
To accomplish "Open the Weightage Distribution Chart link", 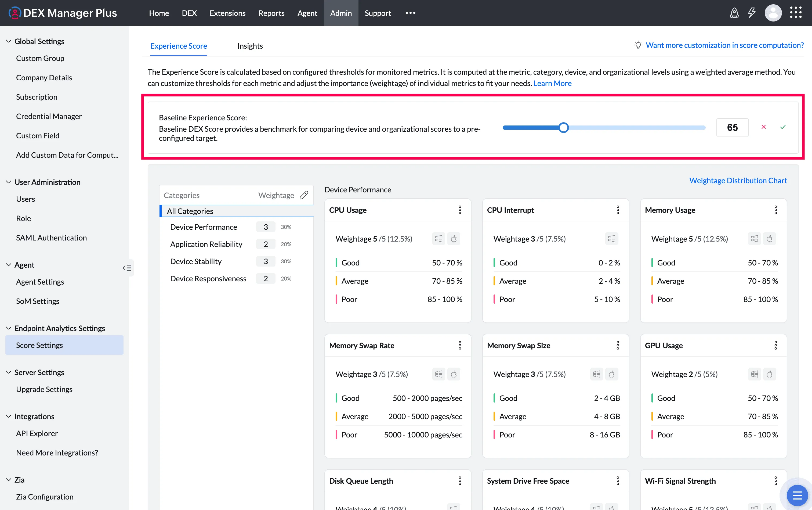I will [x=738, y=181].
